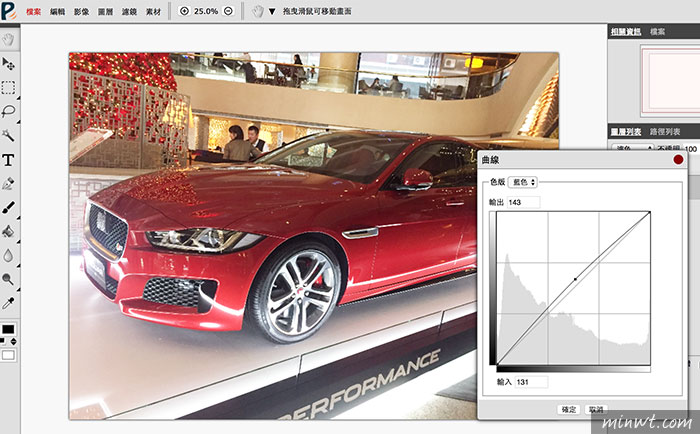The height and width of the screenshot is (434, 700).
Task: Open the 影像 menu
Action: click(x=81, y=12)
